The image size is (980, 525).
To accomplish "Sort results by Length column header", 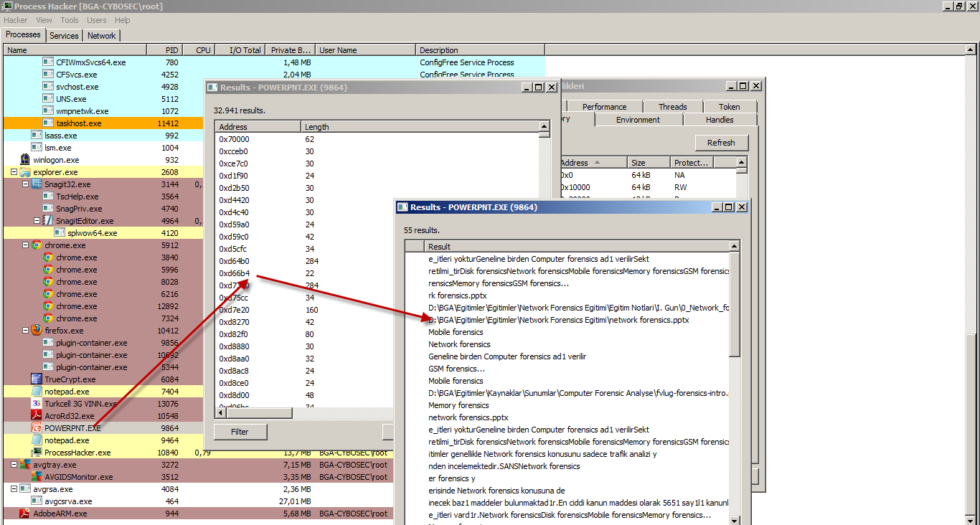I will (420, 127).
